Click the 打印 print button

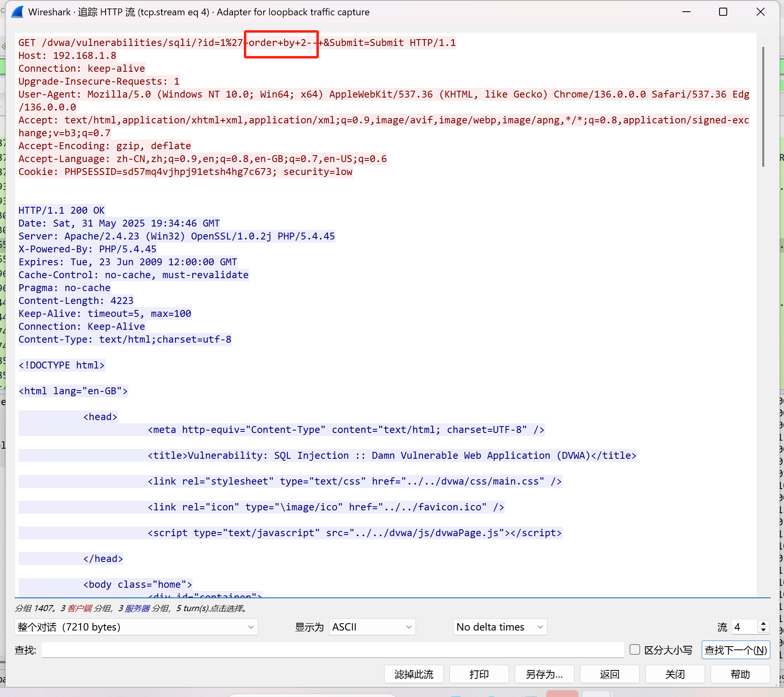(x=479, y=674)
